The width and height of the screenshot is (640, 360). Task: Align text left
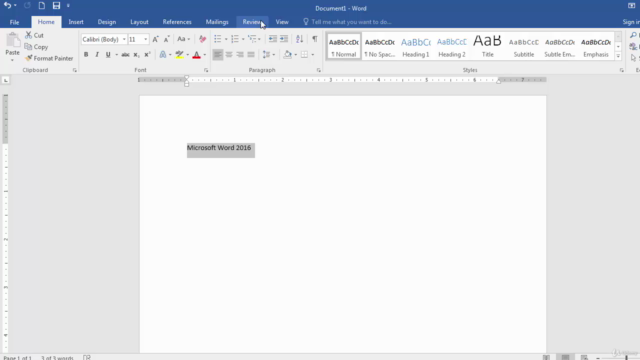click(x=218, y=54)
